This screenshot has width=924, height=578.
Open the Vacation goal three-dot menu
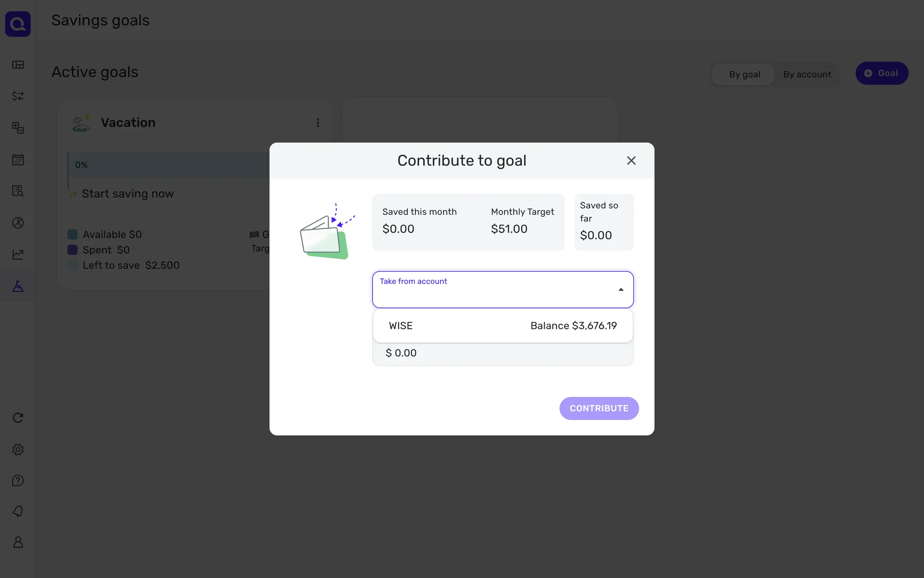pos(318,123)
